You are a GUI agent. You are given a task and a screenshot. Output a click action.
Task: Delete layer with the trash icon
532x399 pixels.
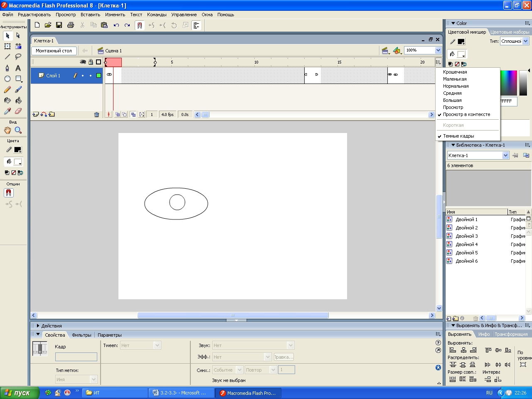pos(96,114)
